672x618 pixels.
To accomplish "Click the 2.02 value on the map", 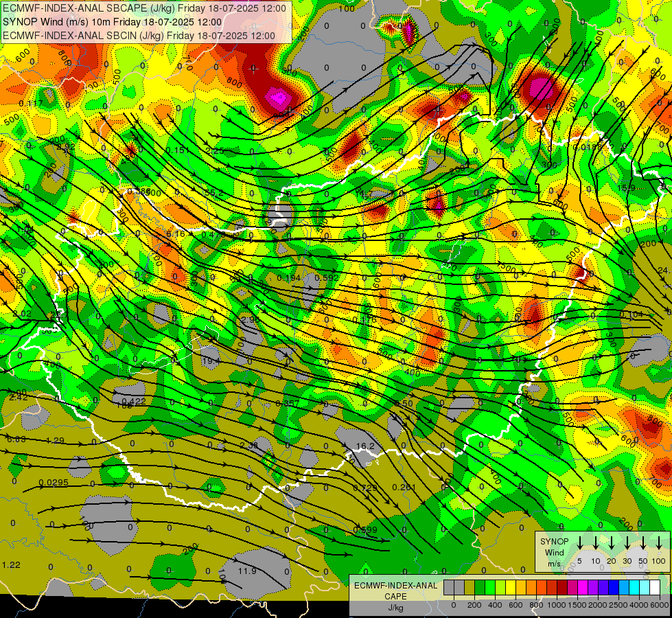I will (22, 314).
